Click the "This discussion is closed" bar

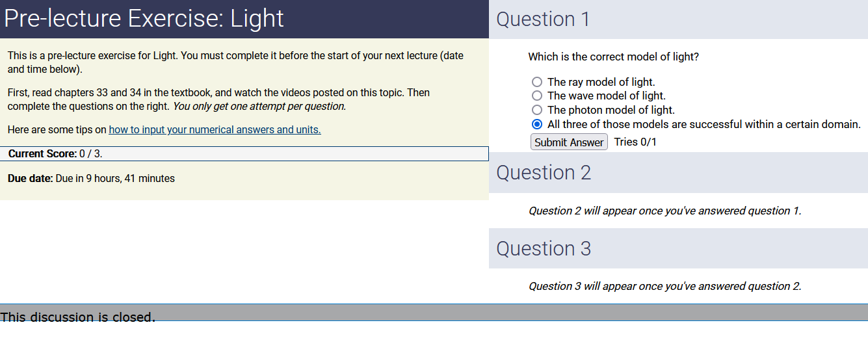(78, 317)
